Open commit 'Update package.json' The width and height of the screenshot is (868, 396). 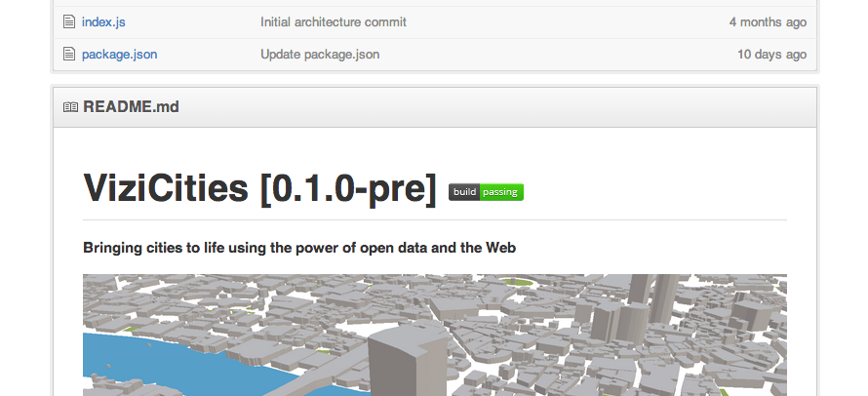[x=320, y=55]
